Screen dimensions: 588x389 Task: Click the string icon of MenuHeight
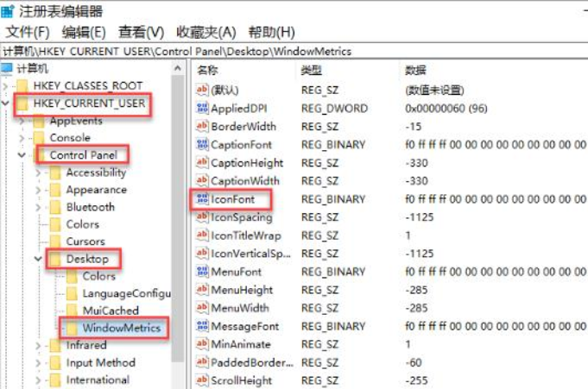[x=202, y=290]
